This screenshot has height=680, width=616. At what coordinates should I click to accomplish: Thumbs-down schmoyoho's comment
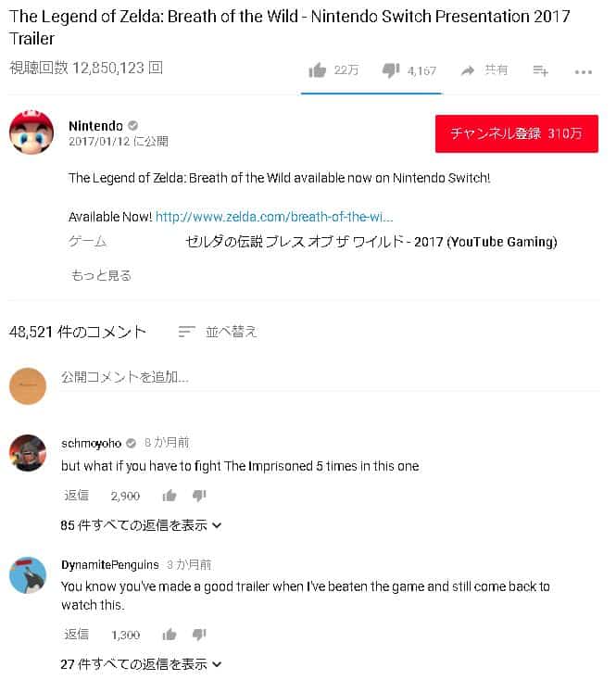pyautogui.click(x=199, y=496)
